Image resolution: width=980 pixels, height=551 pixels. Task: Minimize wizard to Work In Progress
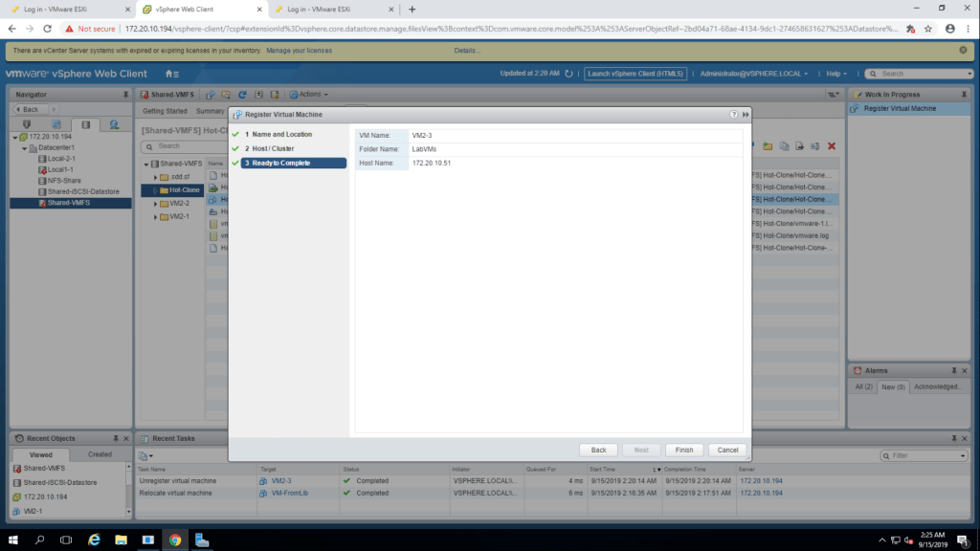click(x=745, y=114)
